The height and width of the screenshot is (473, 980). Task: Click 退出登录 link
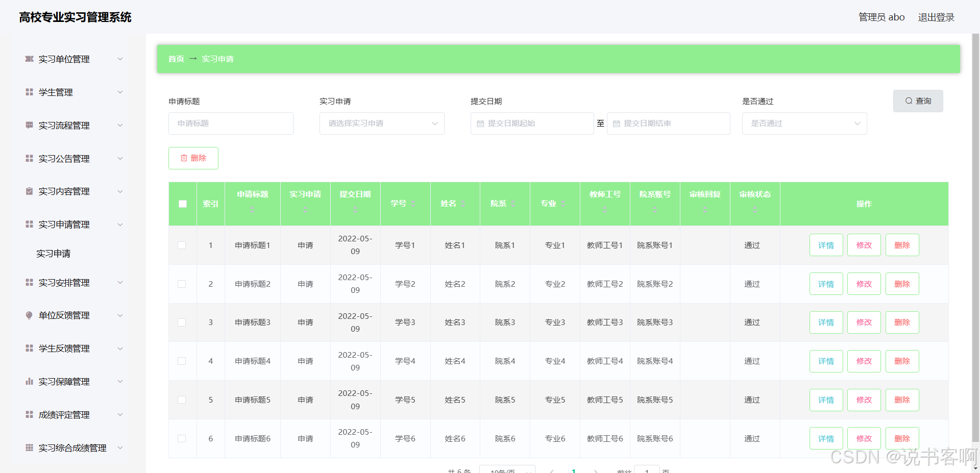pyautogui.click(x=936, y=17)
